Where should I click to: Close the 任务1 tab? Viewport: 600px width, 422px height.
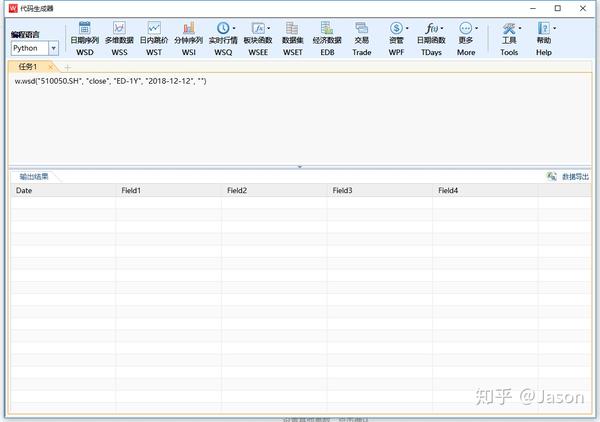coord(51,67)
